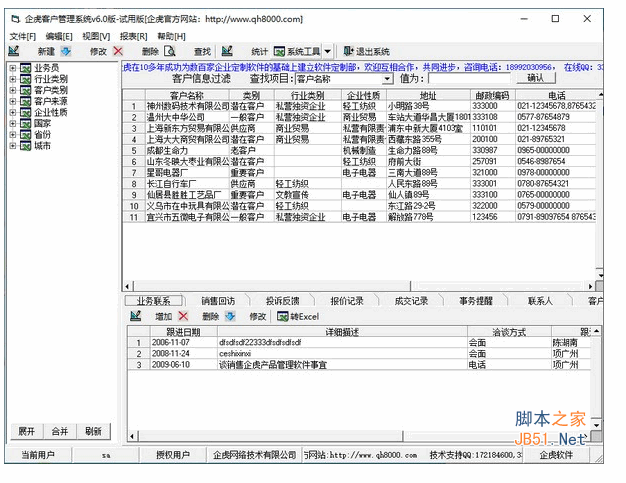Click the 确认 (Confirm) button
626x483 pixels.
click(x=535, y=78)
